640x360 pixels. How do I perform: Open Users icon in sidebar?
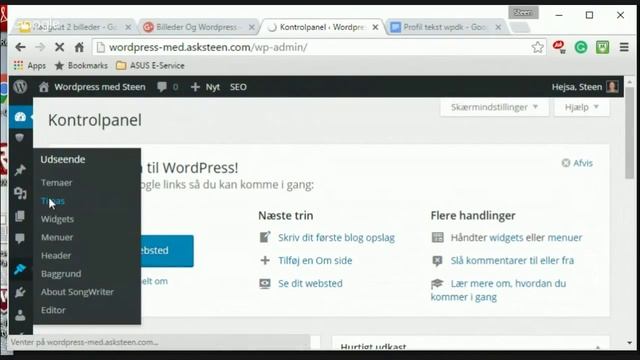(20, 315)
